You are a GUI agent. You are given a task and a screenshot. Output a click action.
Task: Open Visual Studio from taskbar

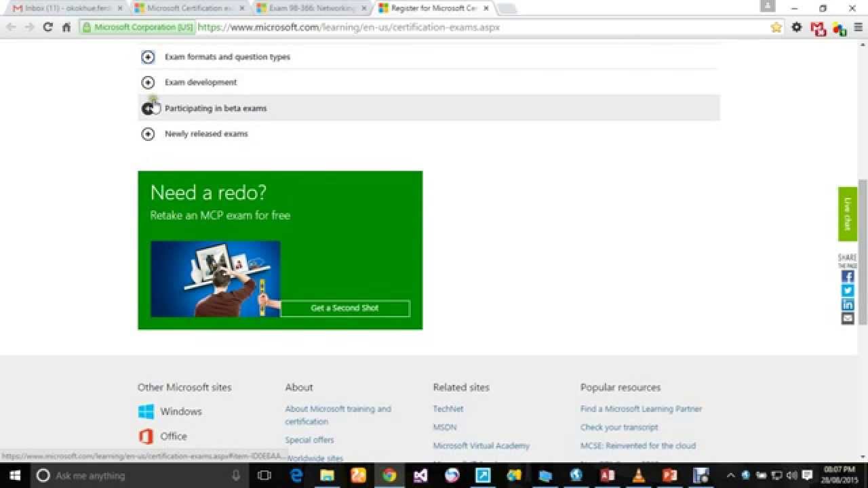[x=420, y=475]
